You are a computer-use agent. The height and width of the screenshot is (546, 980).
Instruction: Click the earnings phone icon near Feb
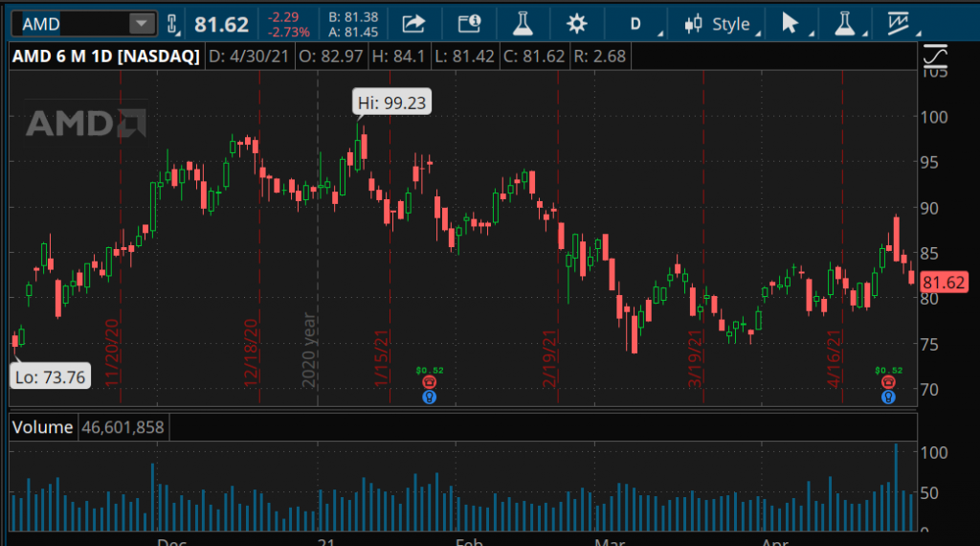[x=429, y=382]
